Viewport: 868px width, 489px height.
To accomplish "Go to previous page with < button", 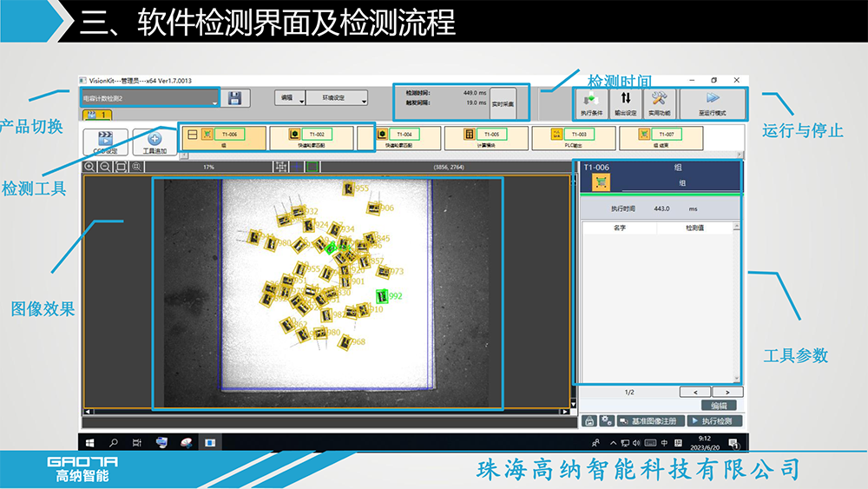I will (x=695, y=392).
